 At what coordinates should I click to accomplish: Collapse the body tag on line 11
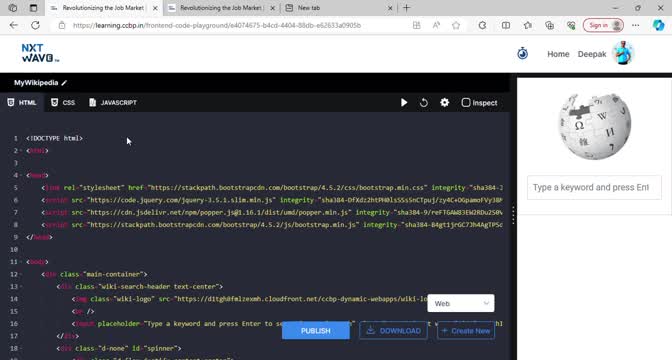(x=21, y=262)
